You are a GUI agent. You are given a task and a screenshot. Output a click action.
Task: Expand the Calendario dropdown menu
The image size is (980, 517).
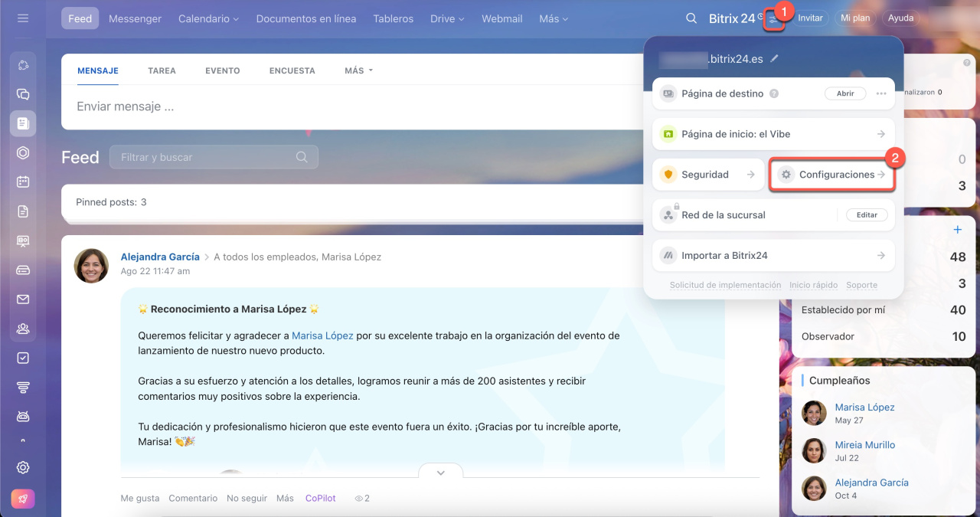click(208, 18)
